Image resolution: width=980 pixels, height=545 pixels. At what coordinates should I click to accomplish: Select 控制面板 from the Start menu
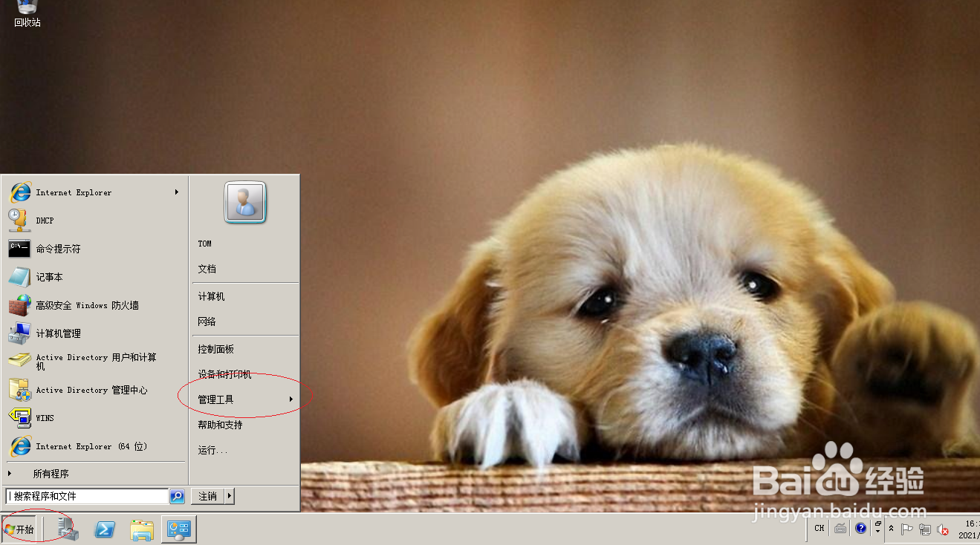coord(215,348)
